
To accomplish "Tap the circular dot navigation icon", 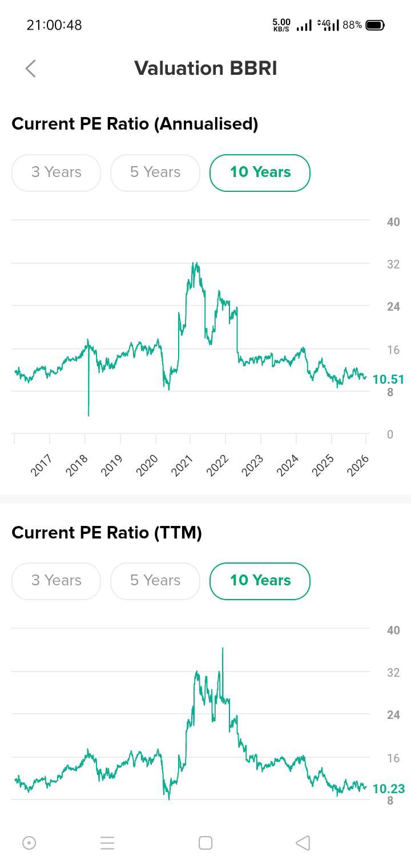I will pos(29,843).
